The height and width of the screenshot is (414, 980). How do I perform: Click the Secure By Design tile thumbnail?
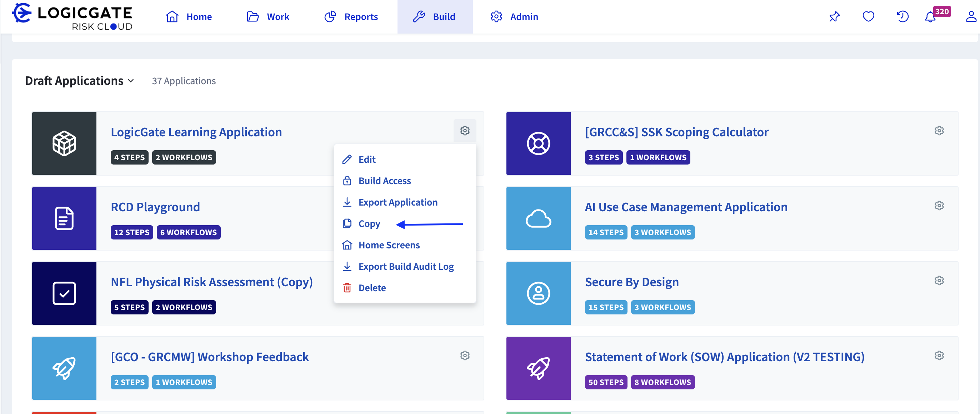pos(538,293)
